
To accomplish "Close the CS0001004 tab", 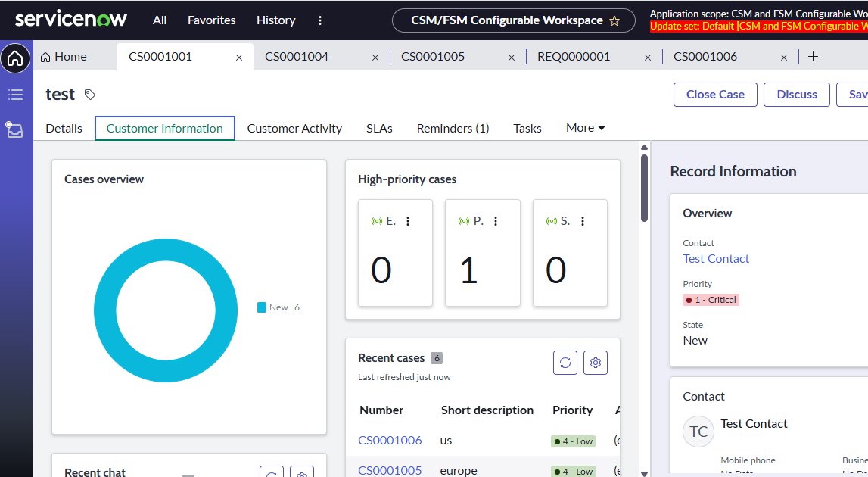I will point(375,57).
